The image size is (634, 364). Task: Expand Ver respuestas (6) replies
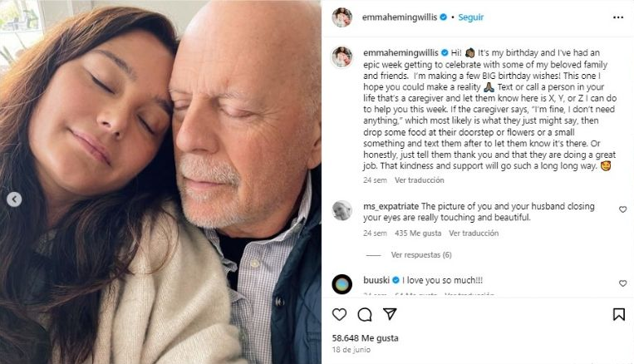coord(420,255)
